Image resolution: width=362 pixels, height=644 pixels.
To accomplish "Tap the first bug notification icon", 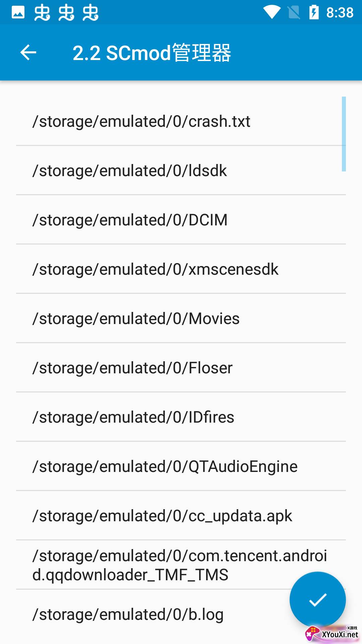I will click(x=42, y=13).
